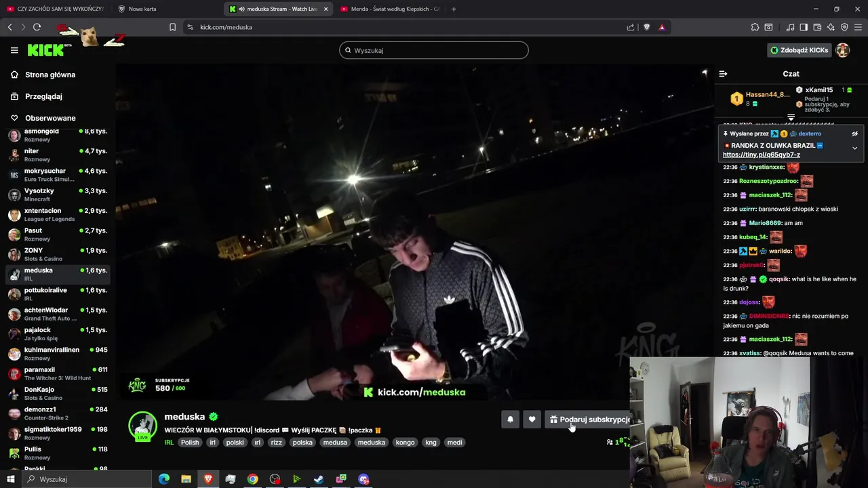Open Brave Rewards triangle icon
Image resolution: width=868 pixels, height=488 pixels.
[x=662, y=27]
